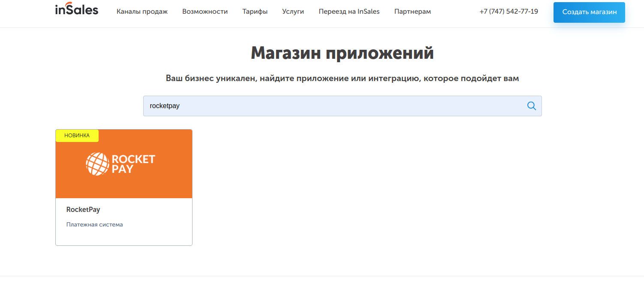Click the RocketPay app title
Viewport: 644px width, 281px height.
(x=83, y=210)
